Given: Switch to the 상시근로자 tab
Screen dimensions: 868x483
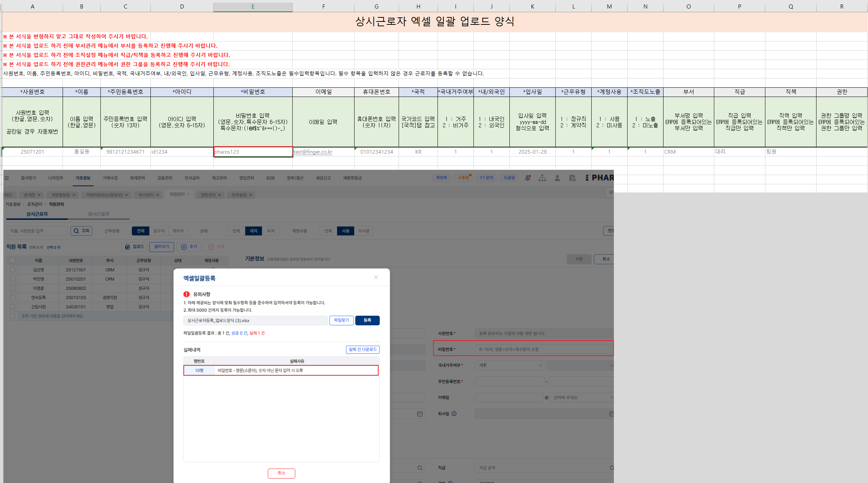Looking at the screenshot, I should [37, 214].
